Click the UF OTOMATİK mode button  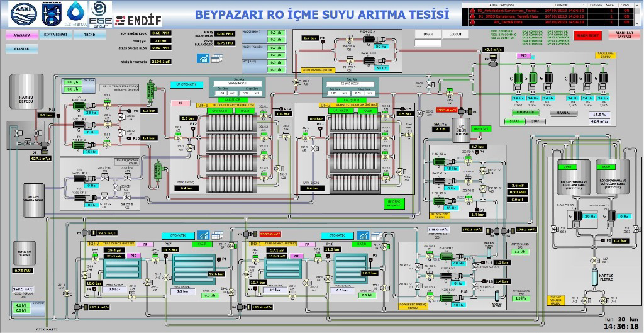186,84
